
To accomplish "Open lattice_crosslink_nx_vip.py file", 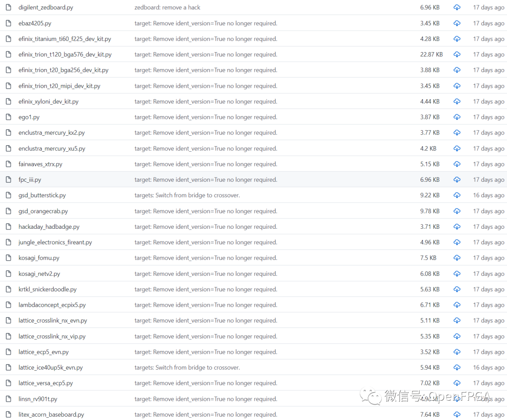I will pos(52,336).
